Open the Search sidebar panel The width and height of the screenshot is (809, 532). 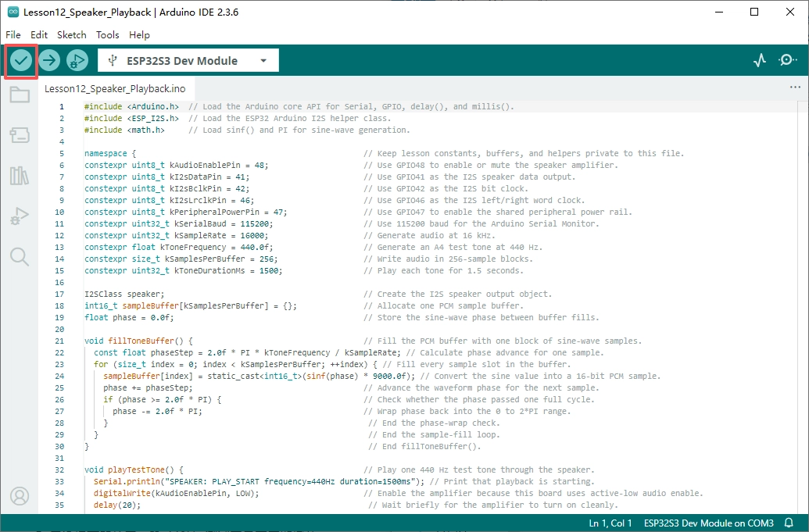click(x=20, y=256)
